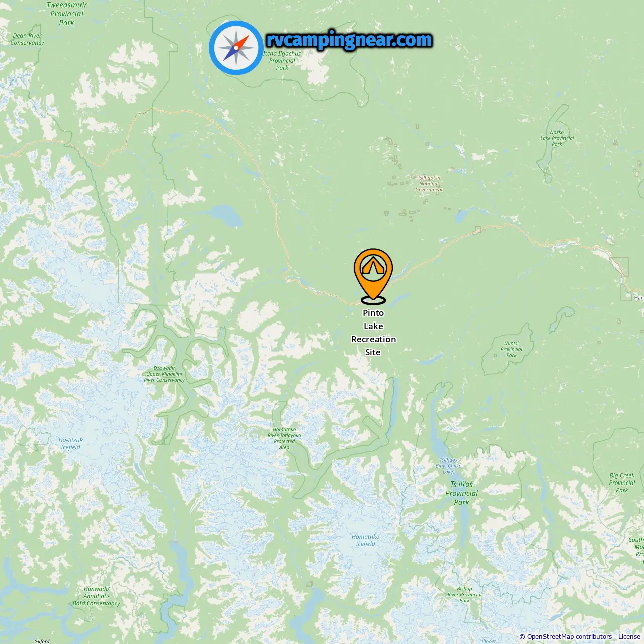This screenshot has height=644, width=644.
Task: Open the rvcampingnear.com site title link
Action: click(349, 40)
